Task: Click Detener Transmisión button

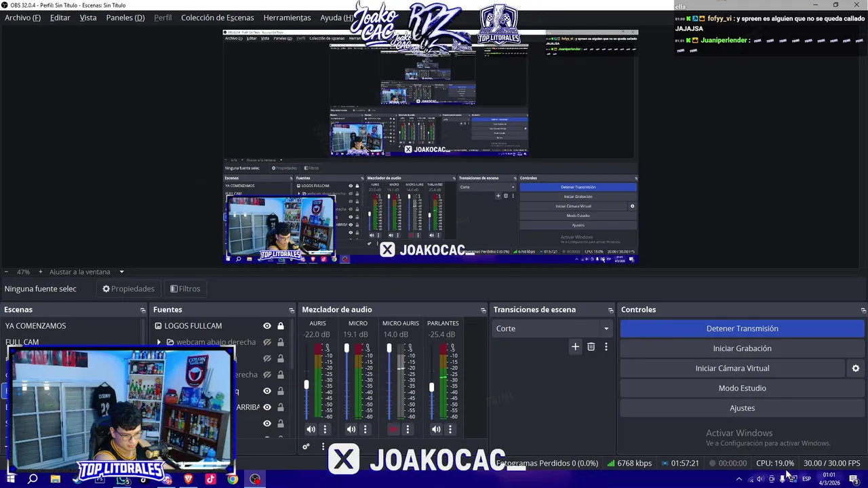Action: [x=742, y=329]
